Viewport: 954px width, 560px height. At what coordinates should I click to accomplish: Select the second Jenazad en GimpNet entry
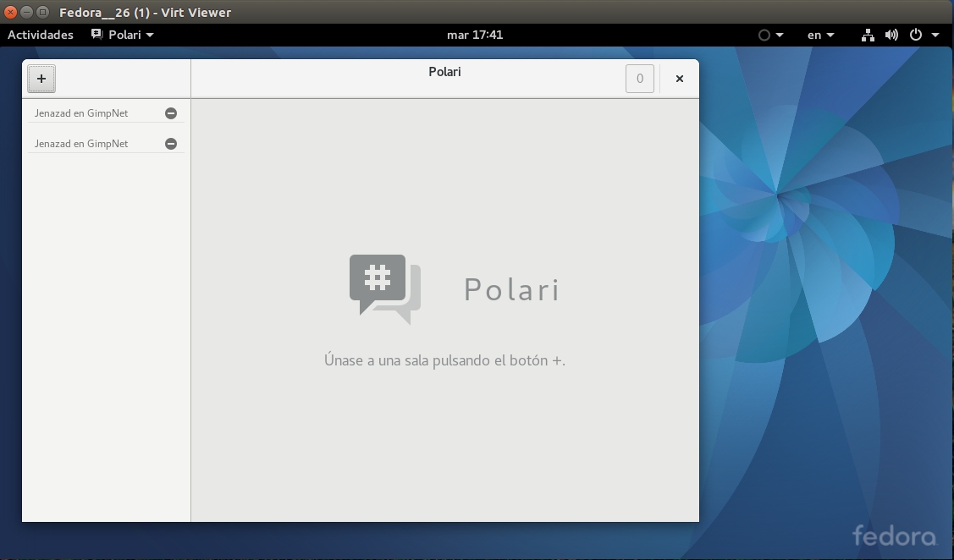coord(106,144)
